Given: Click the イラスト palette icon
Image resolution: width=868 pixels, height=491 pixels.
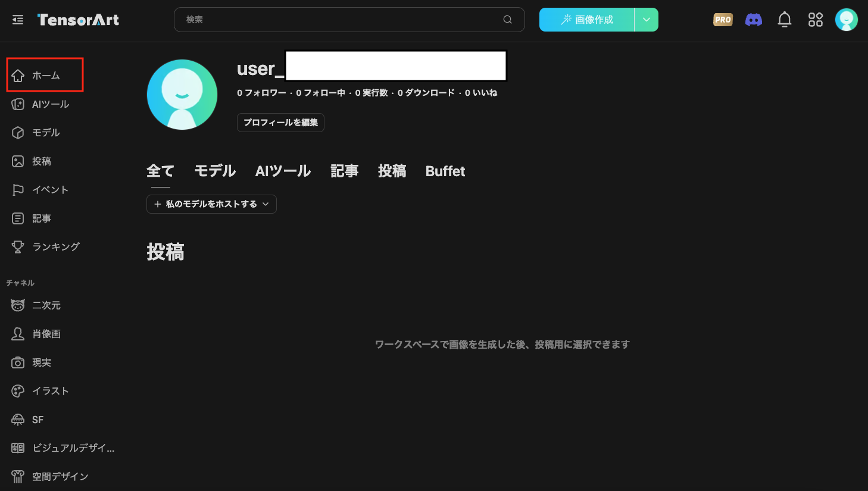Looking at the screenshot, I should (x=18, y=391).
